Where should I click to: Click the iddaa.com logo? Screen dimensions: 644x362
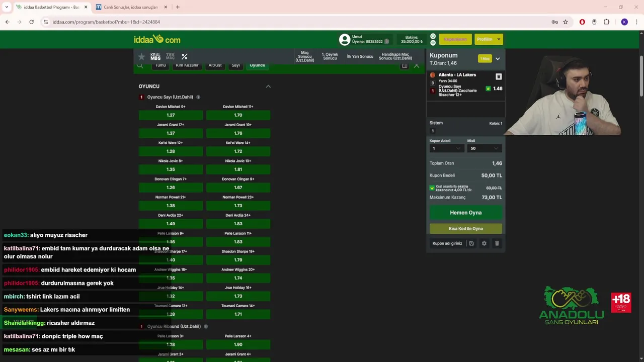(x=157, y=39)
